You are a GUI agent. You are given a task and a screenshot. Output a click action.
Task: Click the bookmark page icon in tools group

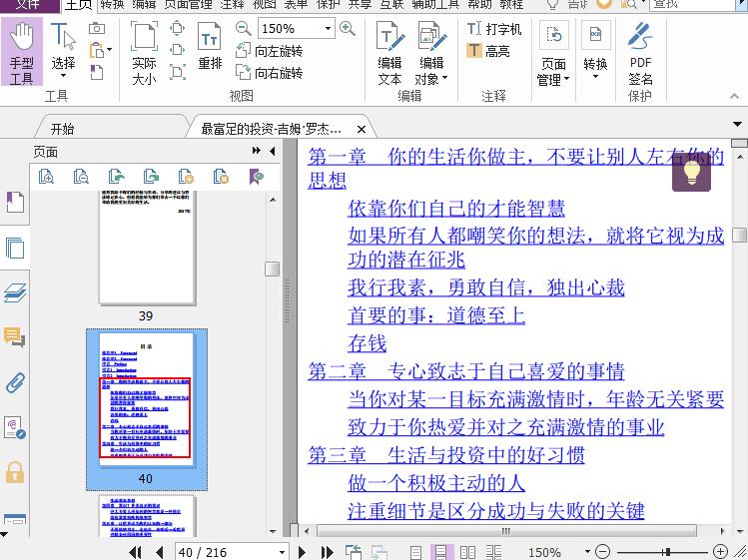96,72
